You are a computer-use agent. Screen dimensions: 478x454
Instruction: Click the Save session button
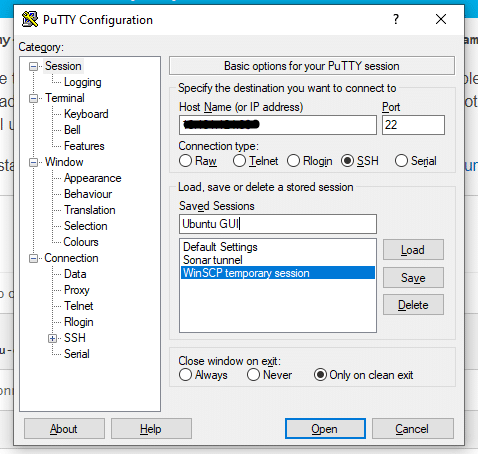coord(413,277)
